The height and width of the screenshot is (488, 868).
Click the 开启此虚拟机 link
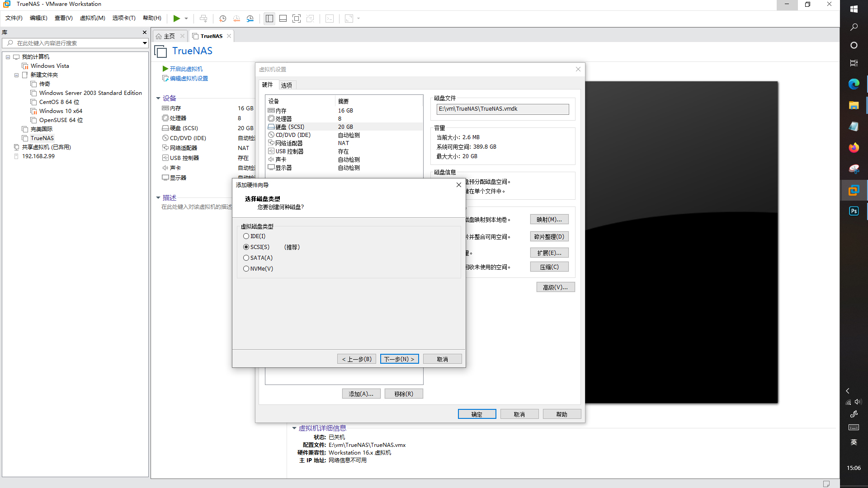pos(186,69)
